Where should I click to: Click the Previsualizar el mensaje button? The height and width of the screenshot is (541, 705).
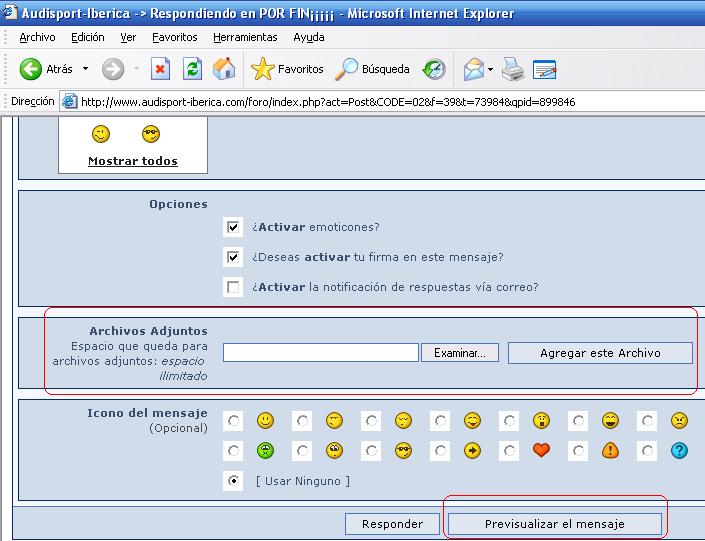[x=554, y=524]
